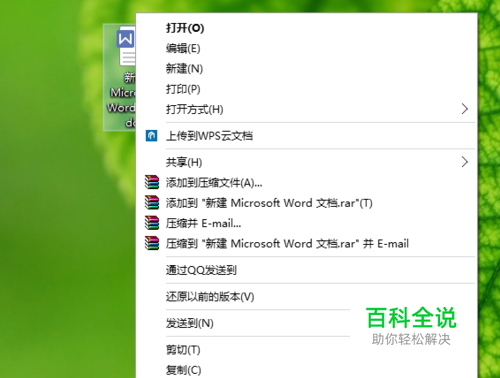Expand the 打开方式(H) submenu arrow

click(465, 109)
